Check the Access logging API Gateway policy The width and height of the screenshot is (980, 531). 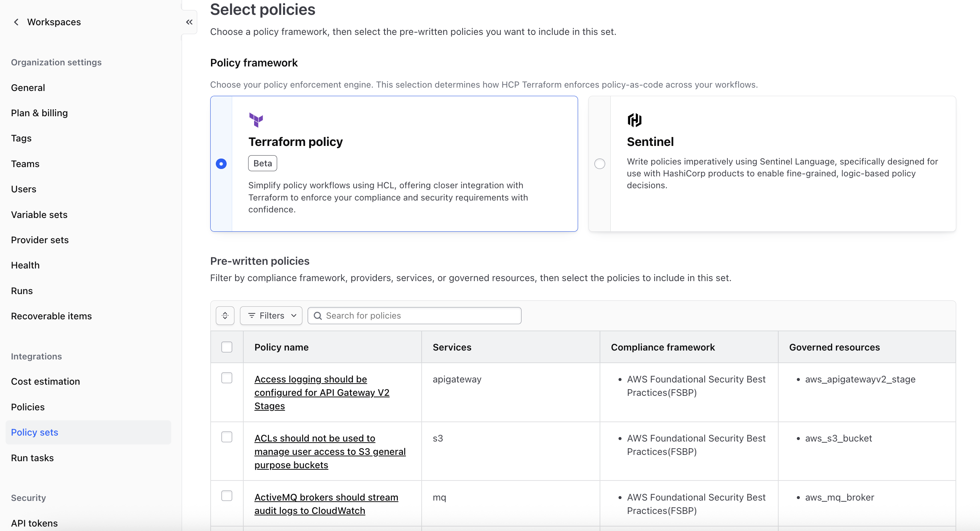pos(227,378)
